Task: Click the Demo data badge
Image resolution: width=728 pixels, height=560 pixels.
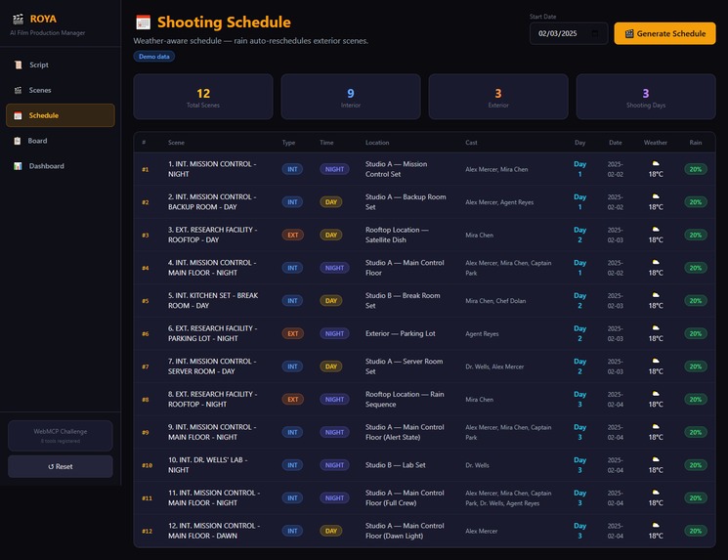Action: (x=154, y=57)
